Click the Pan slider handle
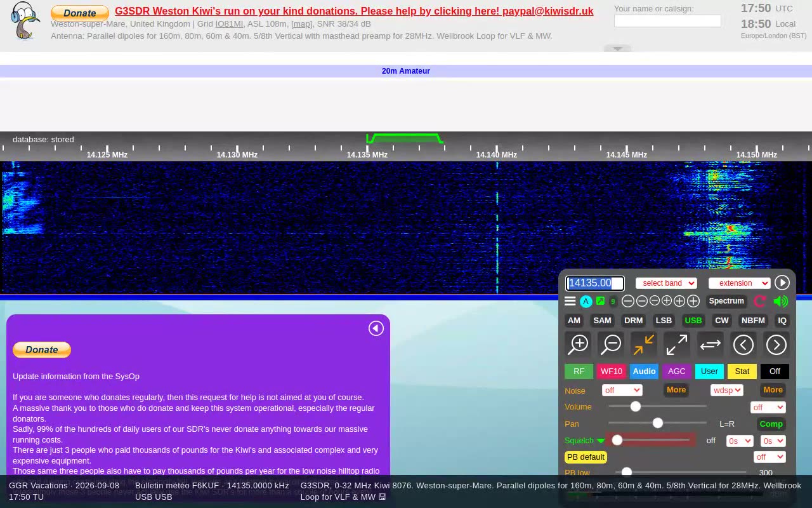812x508 pixels. click(x=658, y=423)
